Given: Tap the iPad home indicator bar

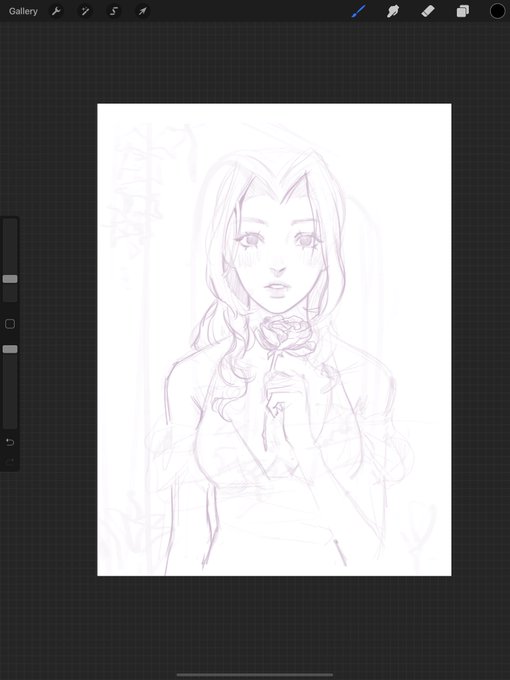Looking at the screenshot, I should 255,674.
